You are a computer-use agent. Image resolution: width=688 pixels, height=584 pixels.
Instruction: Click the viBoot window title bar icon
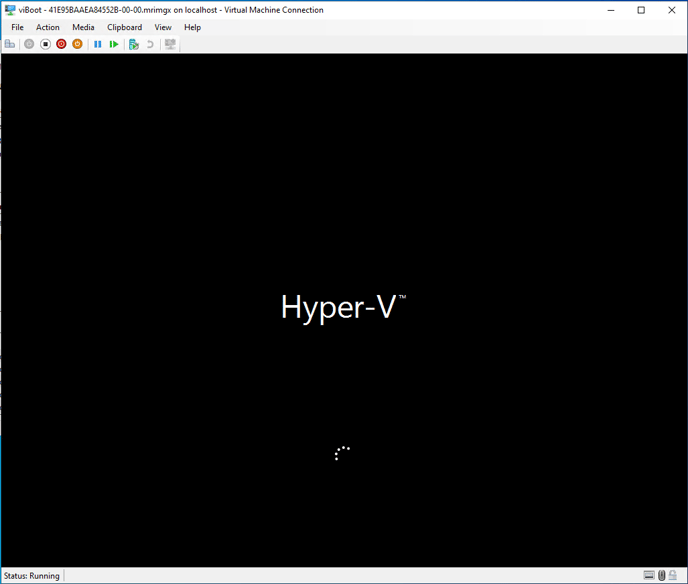tap(10, 10)
